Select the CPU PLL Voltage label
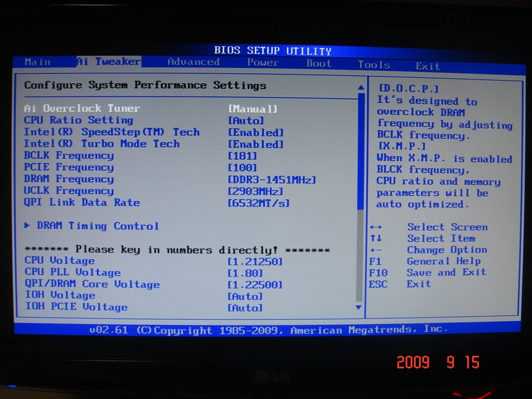 point(73,272)
